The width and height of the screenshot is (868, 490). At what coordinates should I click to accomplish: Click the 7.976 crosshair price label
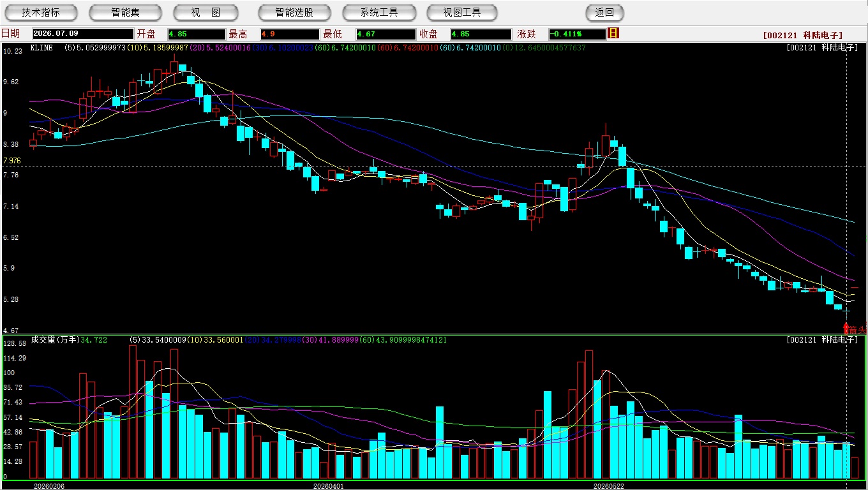pyautogui.click(x=13, y=161)
